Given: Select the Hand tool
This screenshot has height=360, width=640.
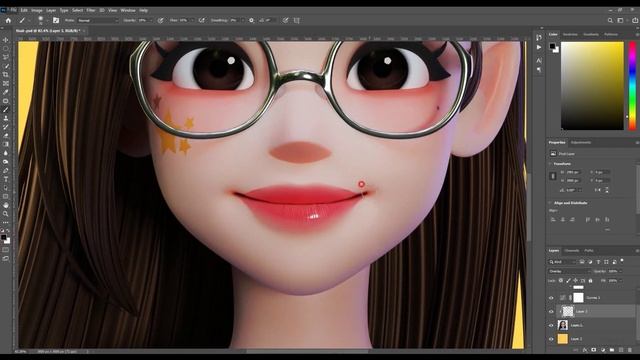Looking at the screenshot, I should pyautogui.click(x=6, y=205).
